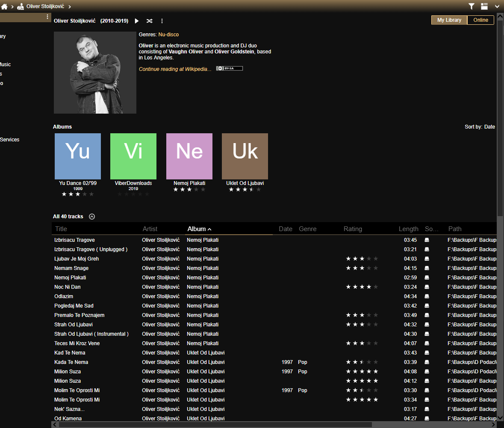Click the artist icon in breadcrumb

pyautogui.click(x=21, y=6)
